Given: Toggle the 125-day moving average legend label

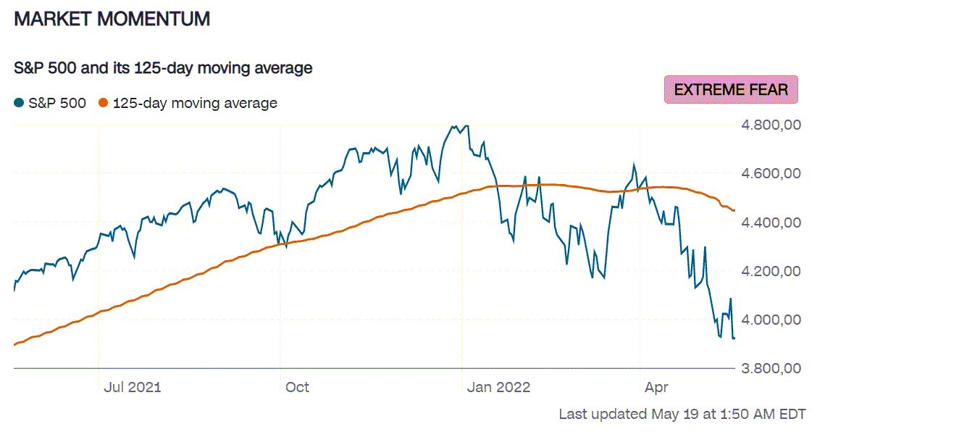Looking at the screenshot, I should coord(195,104).
